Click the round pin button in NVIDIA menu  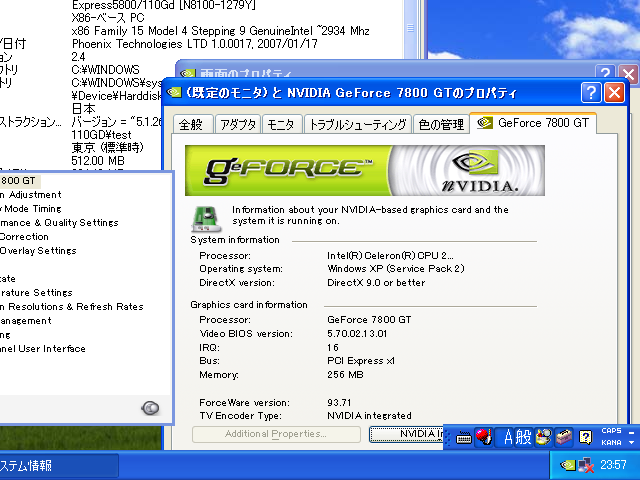click(x=150, y=407)
